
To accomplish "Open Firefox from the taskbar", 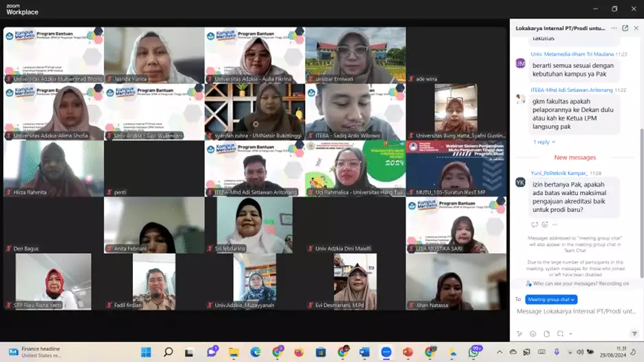I will pyautogui.click(x=299, y=352).
